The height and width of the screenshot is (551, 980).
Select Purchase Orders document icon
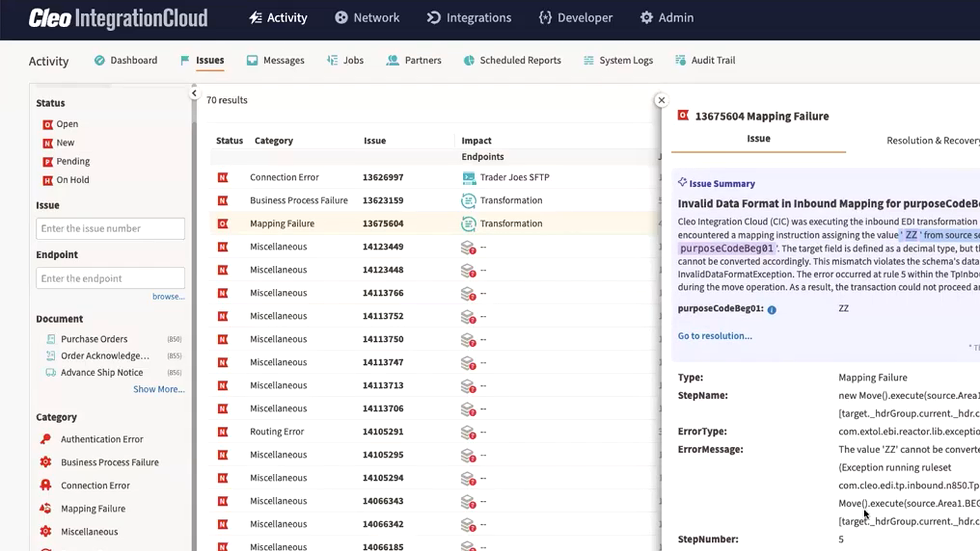click(51, 339)
